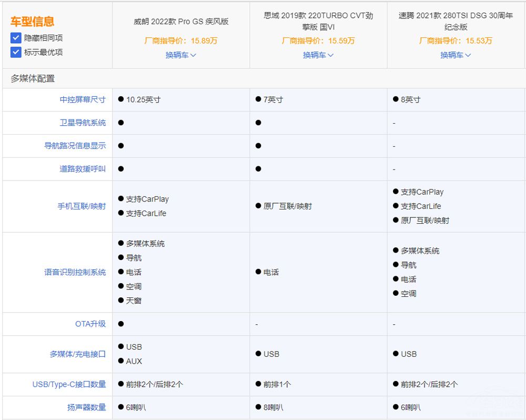Click the 多媒体配置 section header
Image resolution: width=526 pixels, height=420 pixels.
tap(33, 78)
